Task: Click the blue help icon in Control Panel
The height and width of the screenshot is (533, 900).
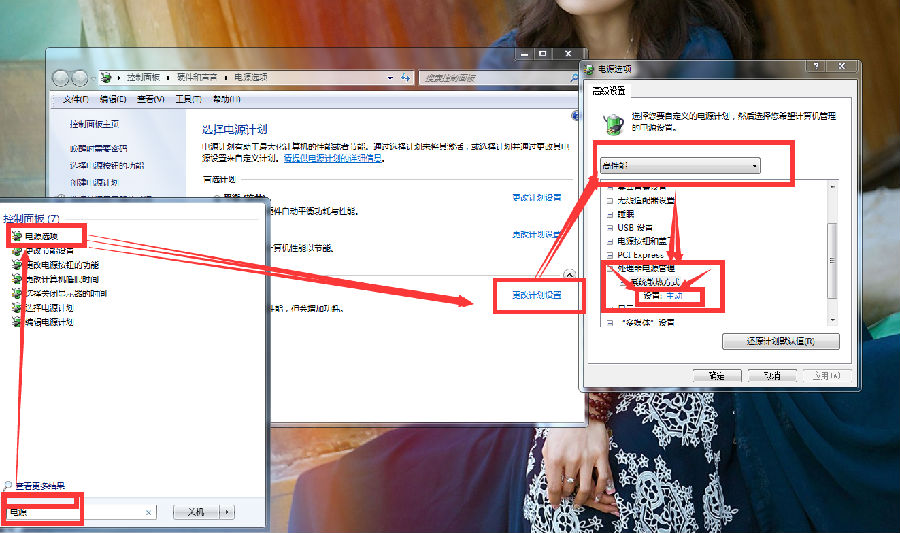Action: 575,116
